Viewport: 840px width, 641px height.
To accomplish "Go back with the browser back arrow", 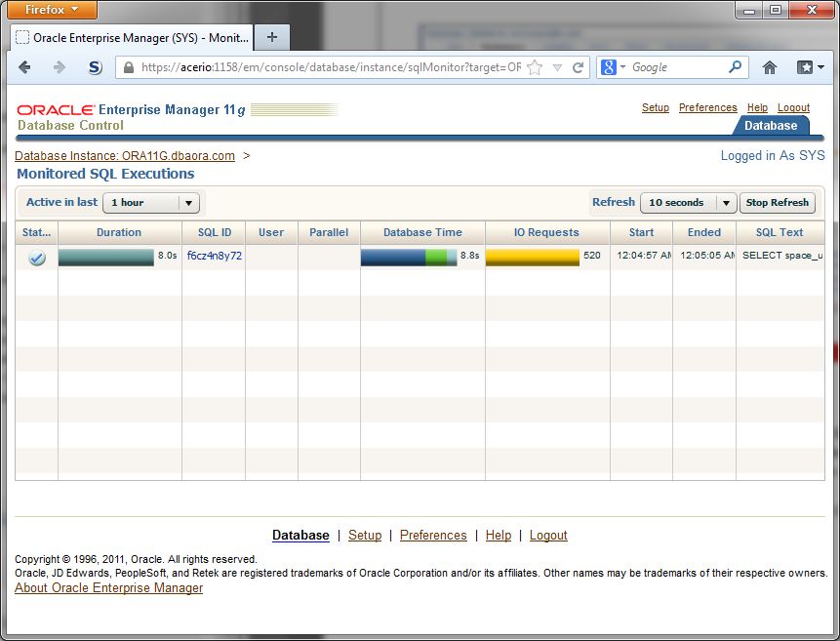I will point(24,67).
